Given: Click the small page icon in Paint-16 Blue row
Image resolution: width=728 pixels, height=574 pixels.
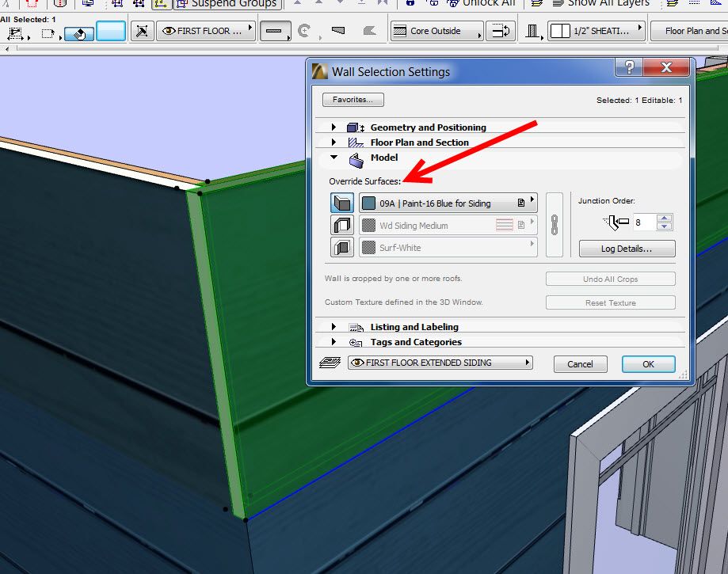Looking at the screenshot, I should point(521,203).
